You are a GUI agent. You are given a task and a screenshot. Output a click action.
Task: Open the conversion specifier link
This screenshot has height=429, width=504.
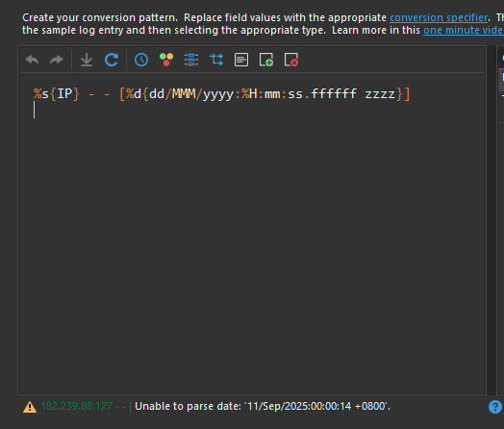click(439, 17)
